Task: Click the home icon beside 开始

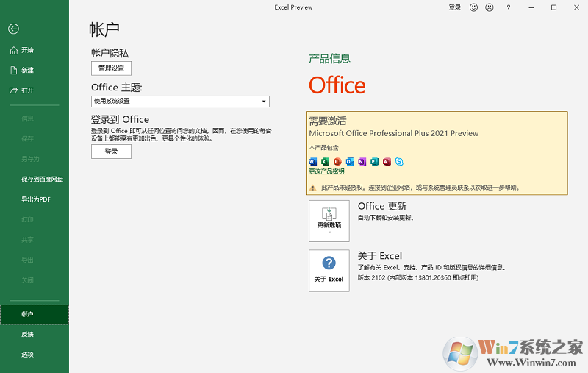Action: (14, 50)
